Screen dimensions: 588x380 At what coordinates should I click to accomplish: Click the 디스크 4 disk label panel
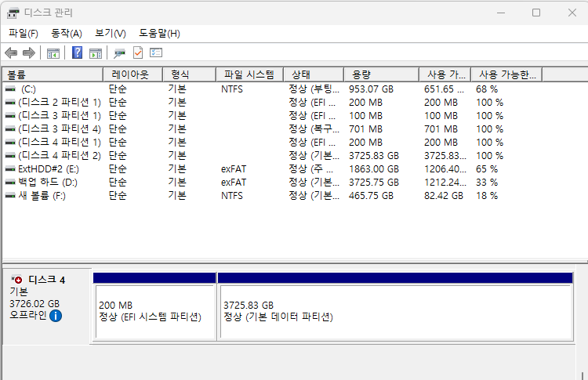[x=46, y=306]
